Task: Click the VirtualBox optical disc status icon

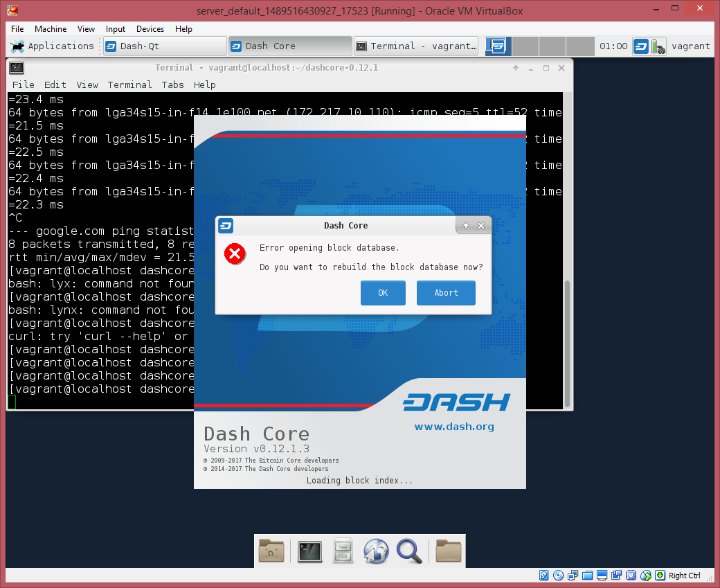Action: [559, 576]
